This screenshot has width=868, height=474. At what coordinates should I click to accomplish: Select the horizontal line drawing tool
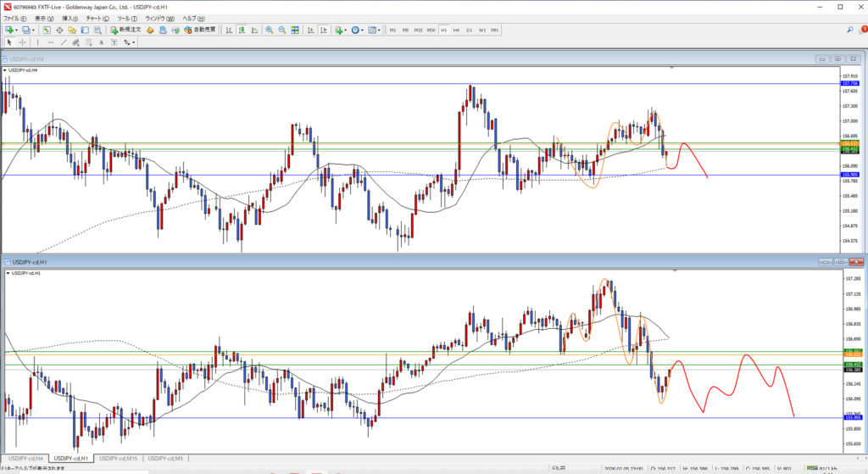click(51, 42)
